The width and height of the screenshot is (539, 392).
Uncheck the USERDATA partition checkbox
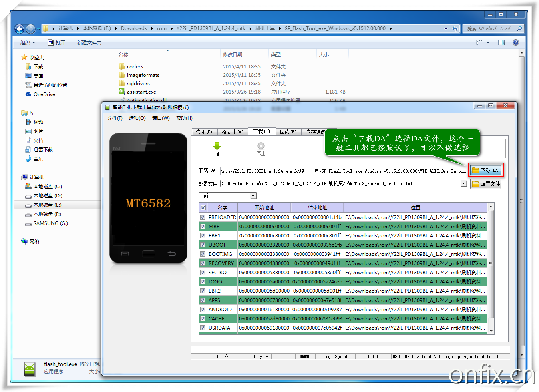coord(203,328)
